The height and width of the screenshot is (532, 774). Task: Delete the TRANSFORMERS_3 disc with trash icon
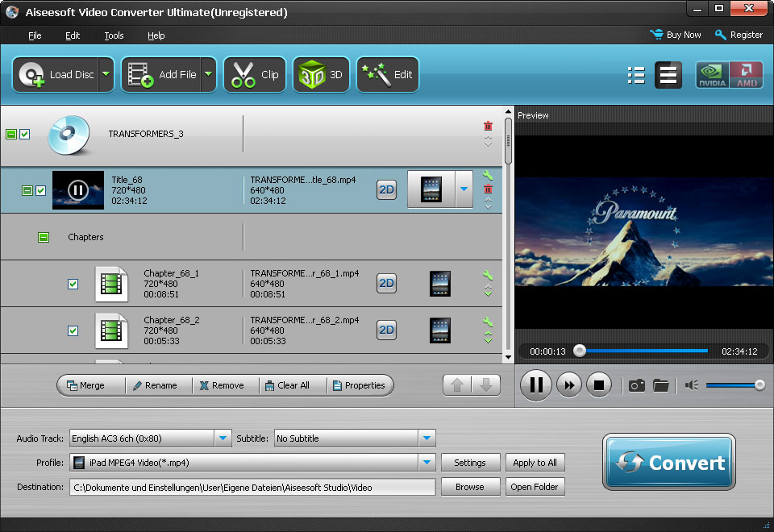point(488,126)
